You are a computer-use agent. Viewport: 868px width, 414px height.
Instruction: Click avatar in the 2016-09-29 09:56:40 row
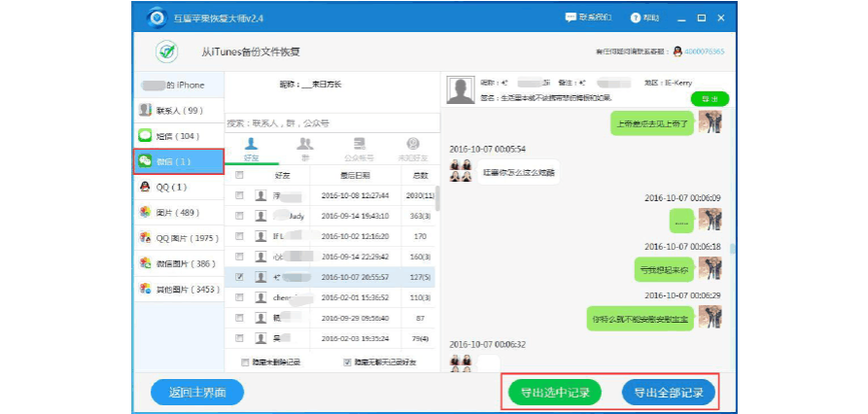260,318
